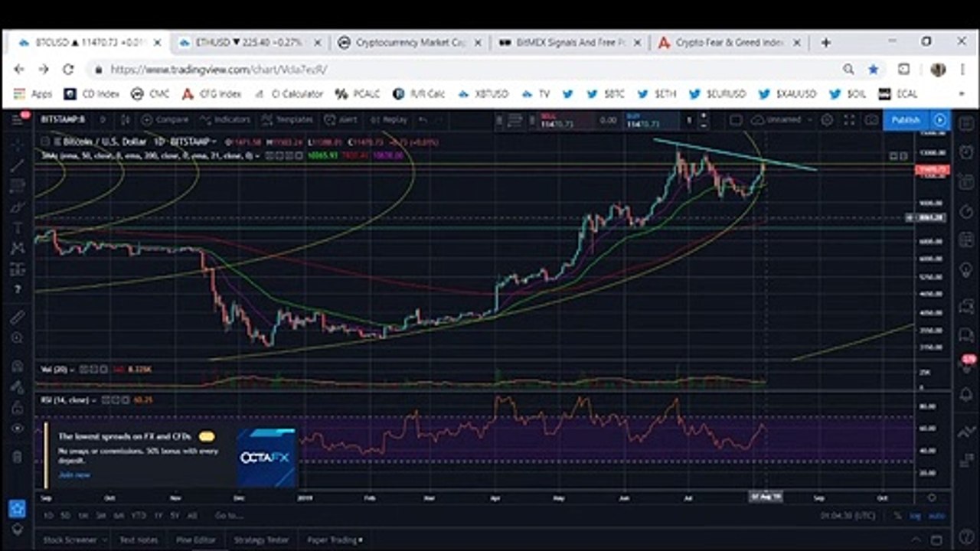This screenshot has width=980, height=551.
Task: Open the chart settings gear
Action: (x=827, y=120)
